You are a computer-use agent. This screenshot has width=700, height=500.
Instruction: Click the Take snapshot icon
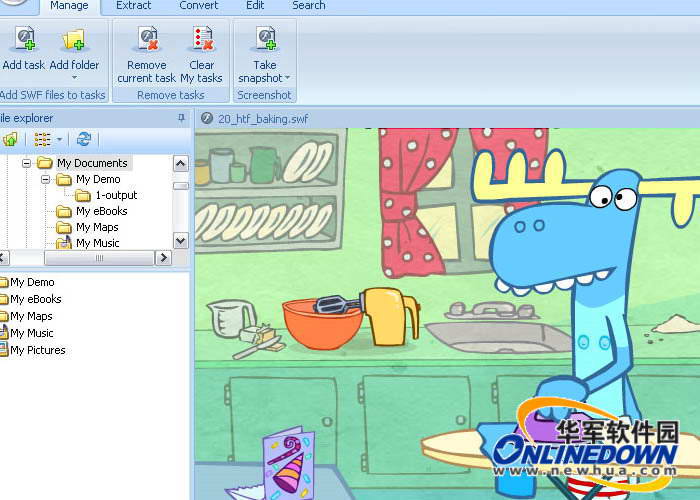[266, 39]
